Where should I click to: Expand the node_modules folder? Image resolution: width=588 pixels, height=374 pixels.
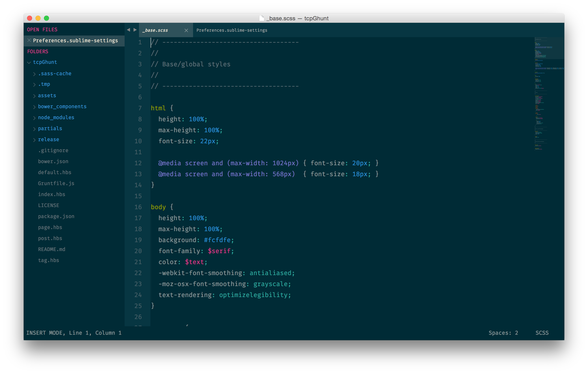[x=34, y=118]
